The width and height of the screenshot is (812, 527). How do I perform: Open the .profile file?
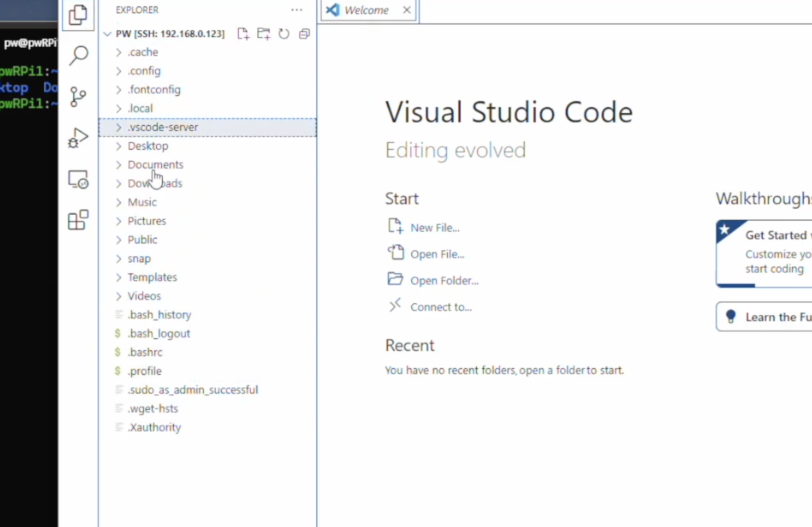tap(207, 371)
